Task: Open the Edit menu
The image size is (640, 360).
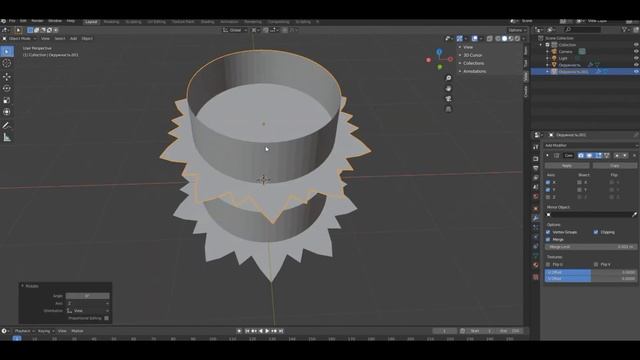Action: tap(23, 21)
